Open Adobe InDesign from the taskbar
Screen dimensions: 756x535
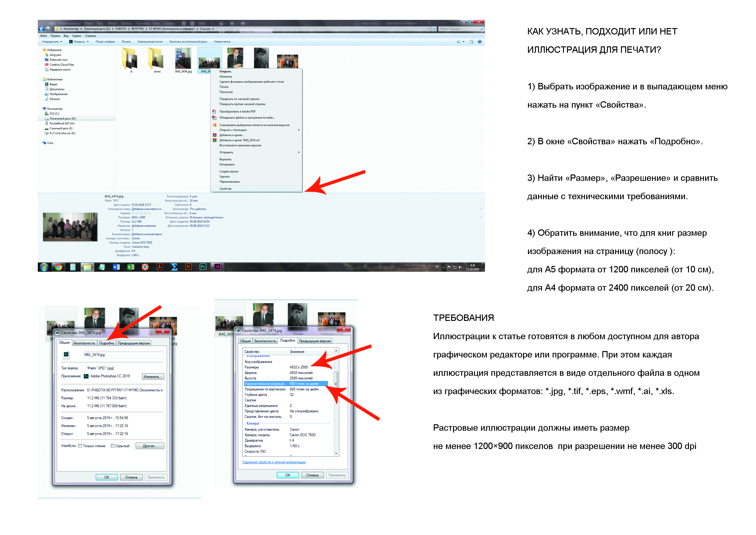217,267
